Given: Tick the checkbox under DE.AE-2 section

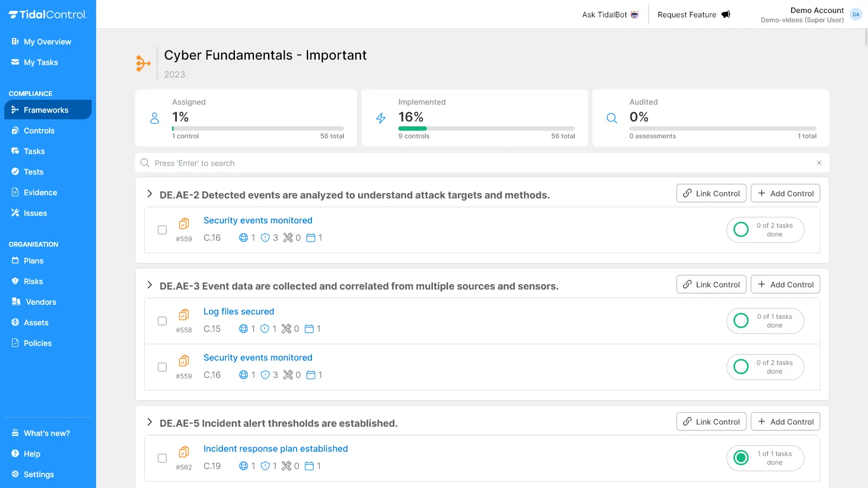Looking at the screenshot, I should coord(162,230).
